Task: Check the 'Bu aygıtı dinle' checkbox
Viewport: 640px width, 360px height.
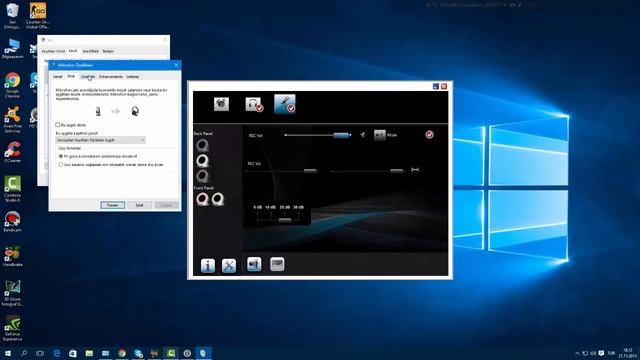Action: pos(58,125)
